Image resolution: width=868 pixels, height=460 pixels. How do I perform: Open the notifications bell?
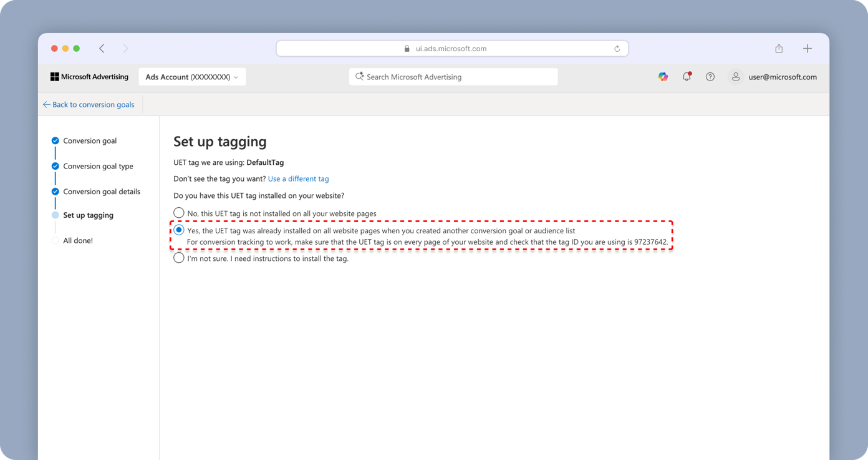click(687, 77)
